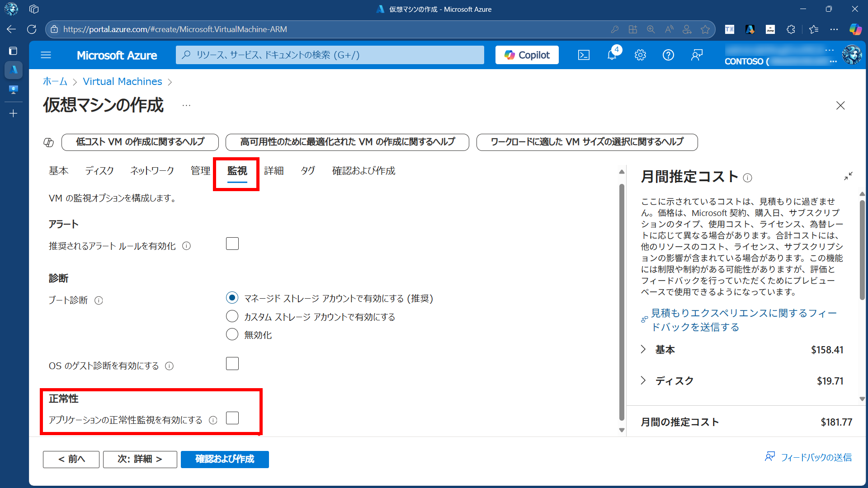Click the Copilot button in header
The height and width of the screenshot is (488, 868).
[527, 55]
